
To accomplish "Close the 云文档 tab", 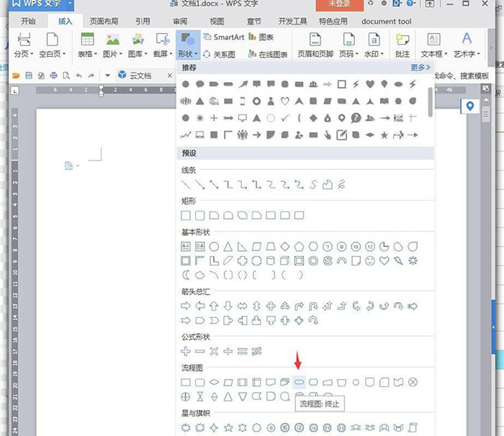I will [x=170, y=76].
